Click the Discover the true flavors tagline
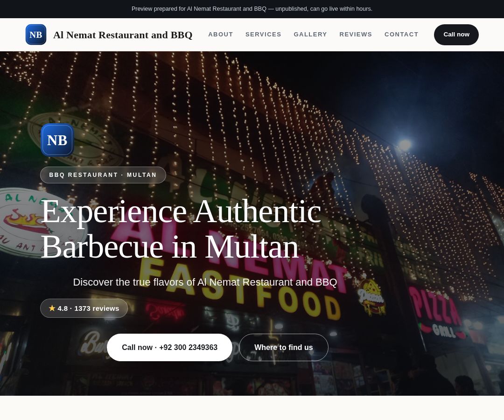504x420 pixels. coord(205,282)
